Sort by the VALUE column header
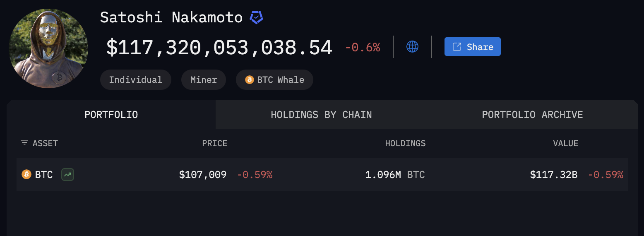 pos(566,143)
